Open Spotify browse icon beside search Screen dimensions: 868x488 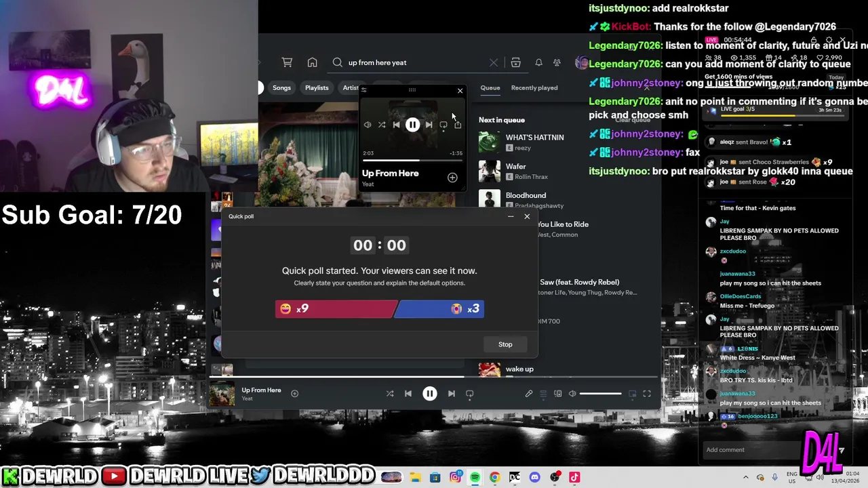[x=515, y=62]
